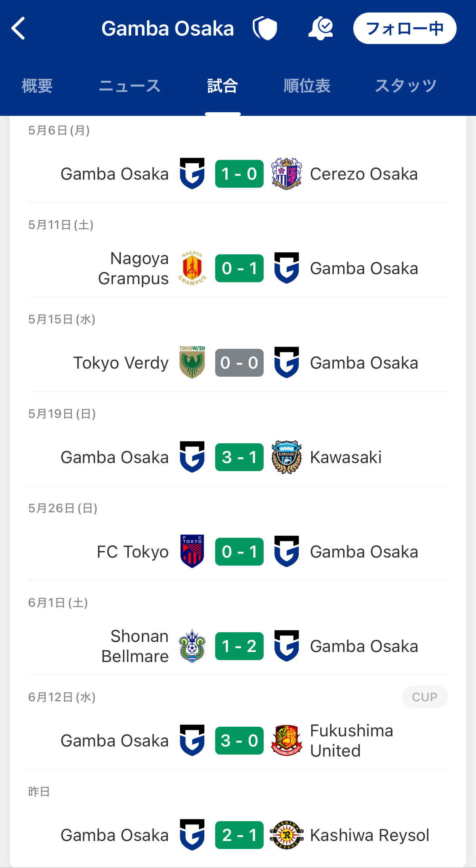Tap the Fukushima United crest icon

pos(286,740)
